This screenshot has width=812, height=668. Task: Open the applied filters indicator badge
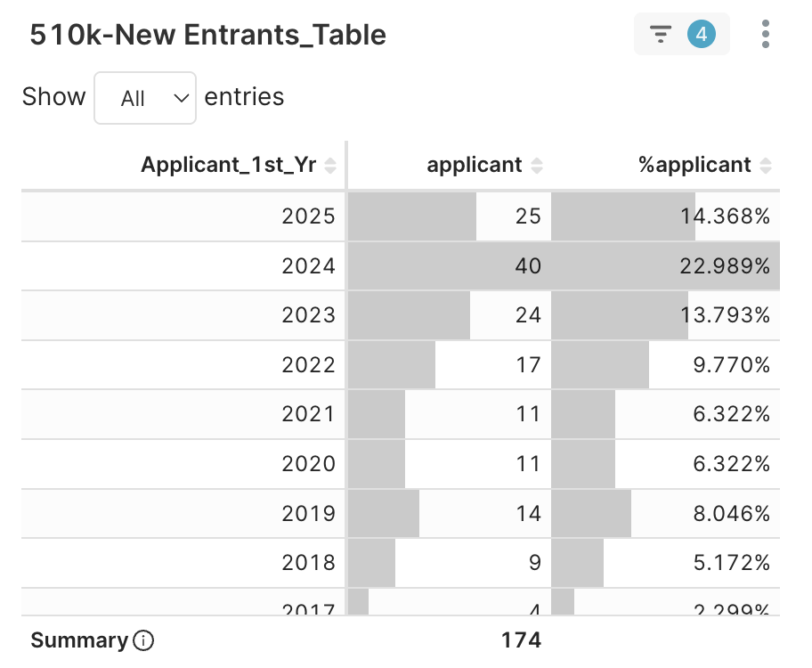[x=682, y=35]
